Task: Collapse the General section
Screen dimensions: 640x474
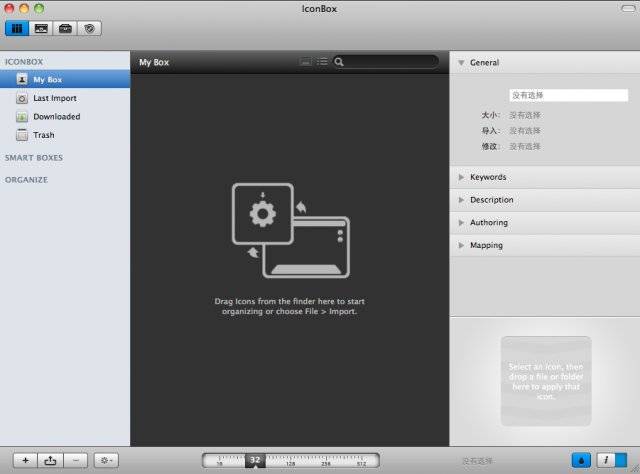Action: coord(461,62)
